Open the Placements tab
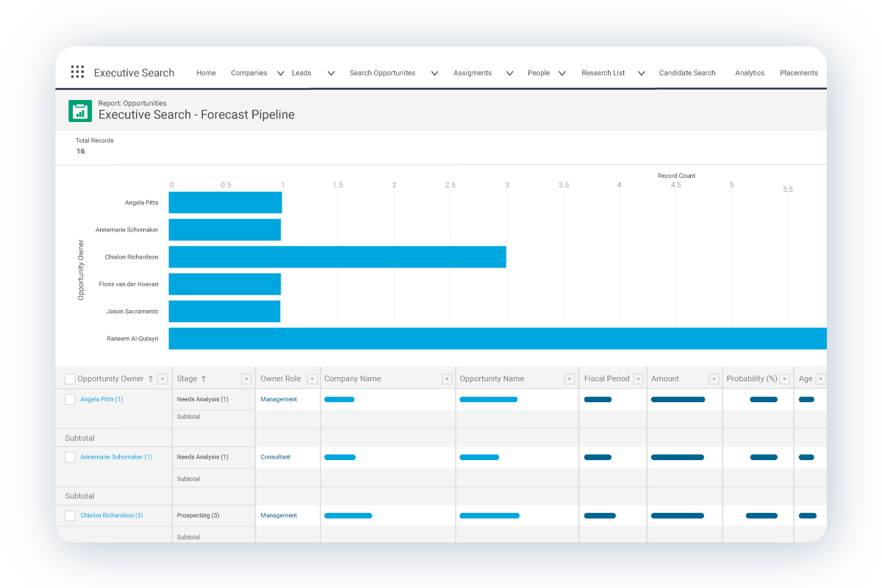 pos(799,73)
